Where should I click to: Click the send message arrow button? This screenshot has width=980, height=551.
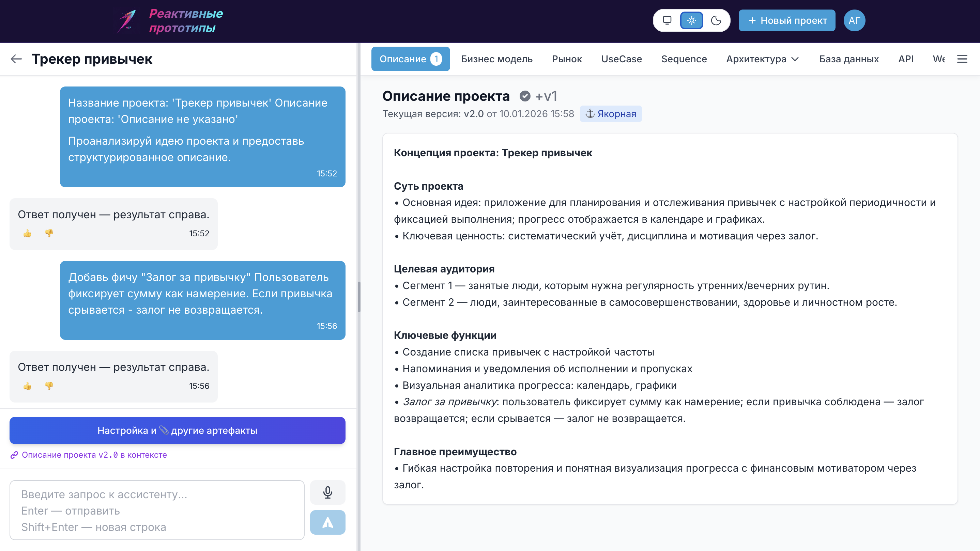pos(327,522)
